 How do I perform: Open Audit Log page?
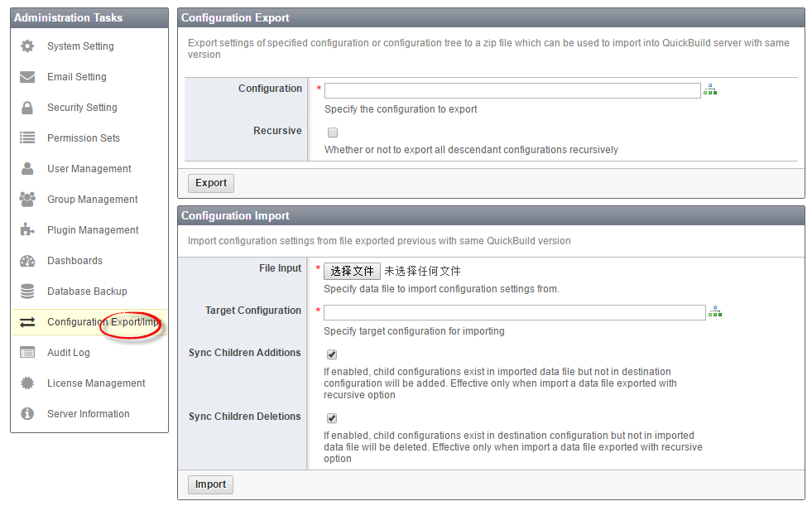pyautogui.click(x=69, y=352)
